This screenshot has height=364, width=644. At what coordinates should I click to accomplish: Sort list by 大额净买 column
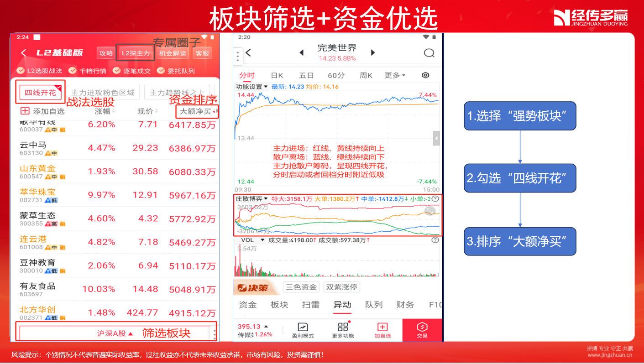click(x=197, y=111)
